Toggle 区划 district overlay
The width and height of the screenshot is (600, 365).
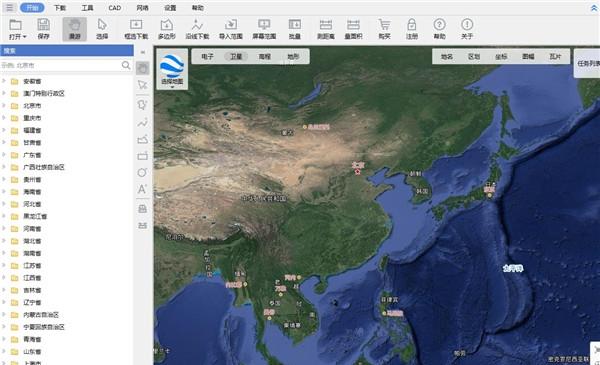[x=474, y=56]
